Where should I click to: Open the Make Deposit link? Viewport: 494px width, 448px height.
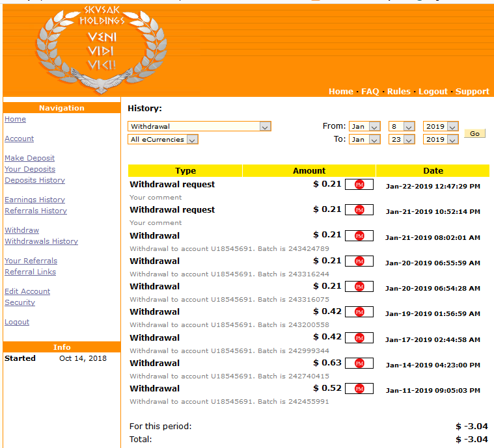coord(29,158)
